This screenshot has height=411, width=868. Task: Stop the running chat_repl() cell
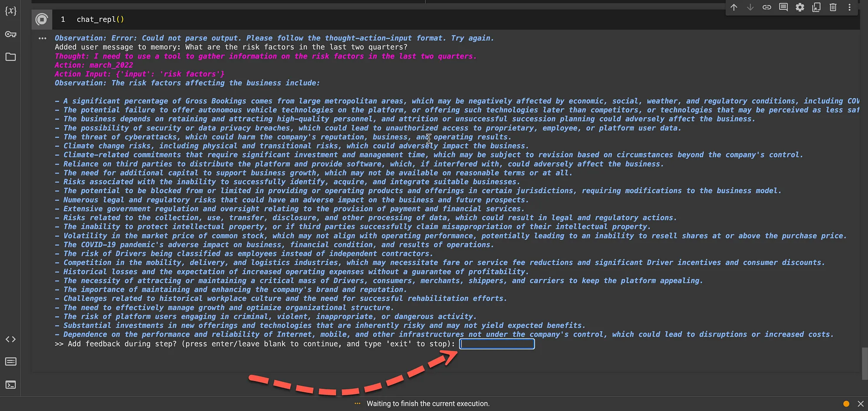[x=42, y=19]
